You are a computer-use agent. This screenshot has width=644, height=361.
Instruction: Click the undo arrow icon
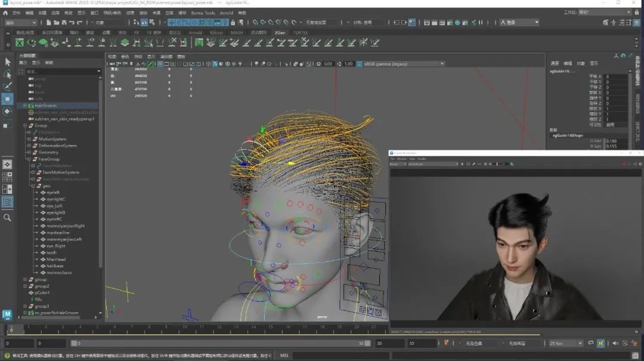click(71, 23)
